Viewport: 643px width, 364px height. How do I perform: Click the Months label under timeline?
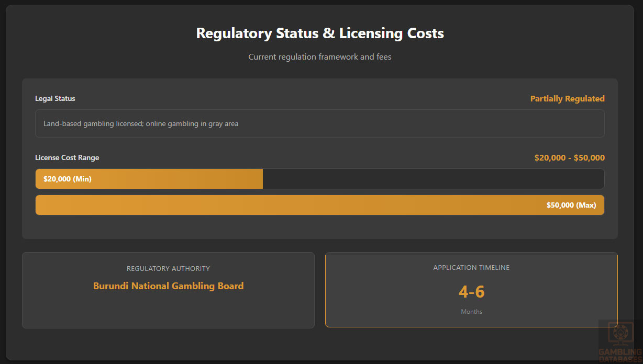[x=471, y=312]
